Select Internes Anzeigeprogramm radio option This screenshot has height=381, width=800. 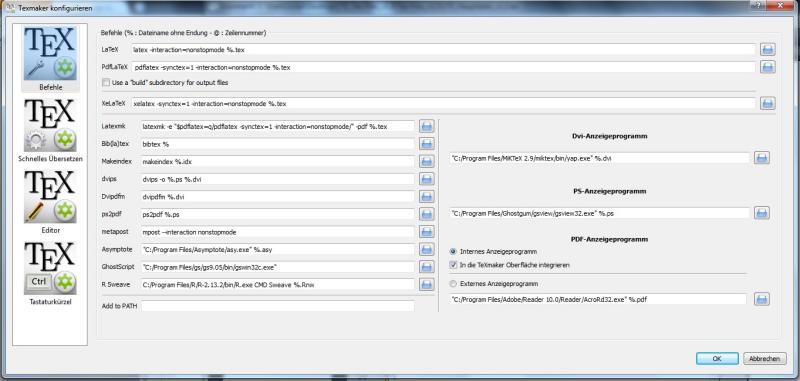(453, 251)
